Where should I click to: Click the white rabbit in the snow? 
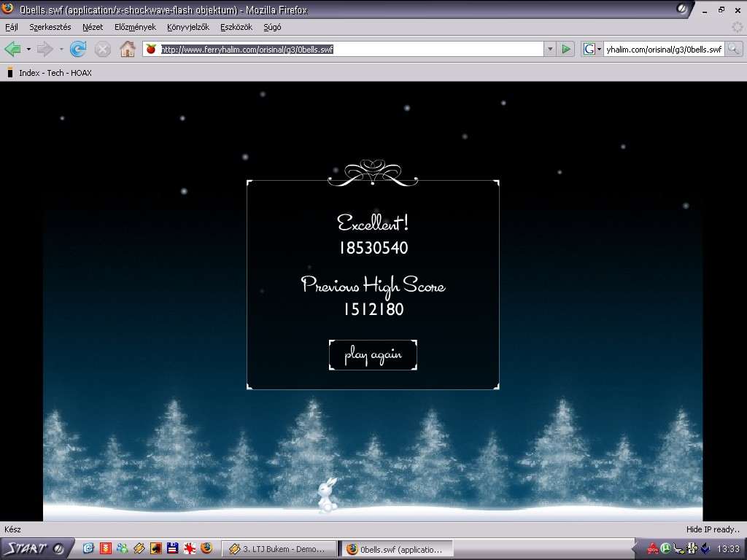[x=328, y=495]
